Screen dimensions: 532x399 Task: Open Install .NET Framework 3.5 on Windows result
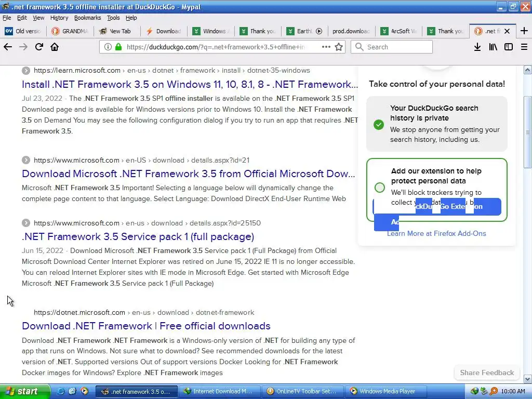pyautogui.click(x=190, y=84)
